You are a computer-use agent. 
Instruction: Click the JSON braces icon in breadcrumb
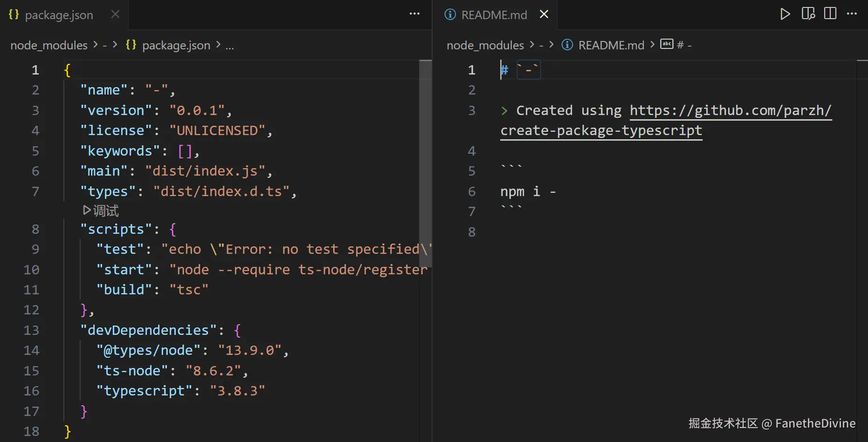tap(131, 45)
